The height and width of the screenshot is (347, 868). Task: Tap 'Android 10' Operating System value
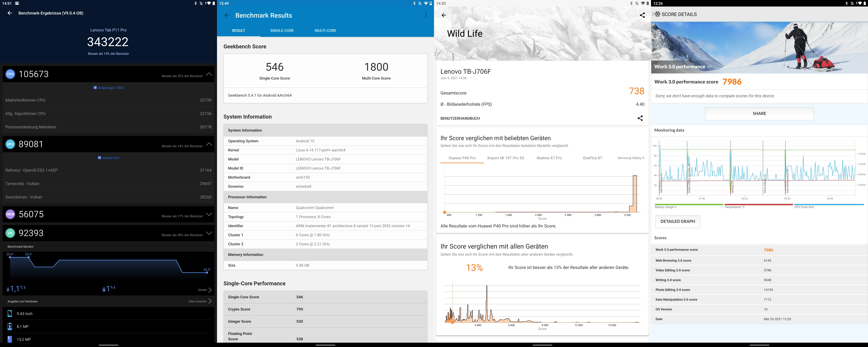tap(305, 141)
